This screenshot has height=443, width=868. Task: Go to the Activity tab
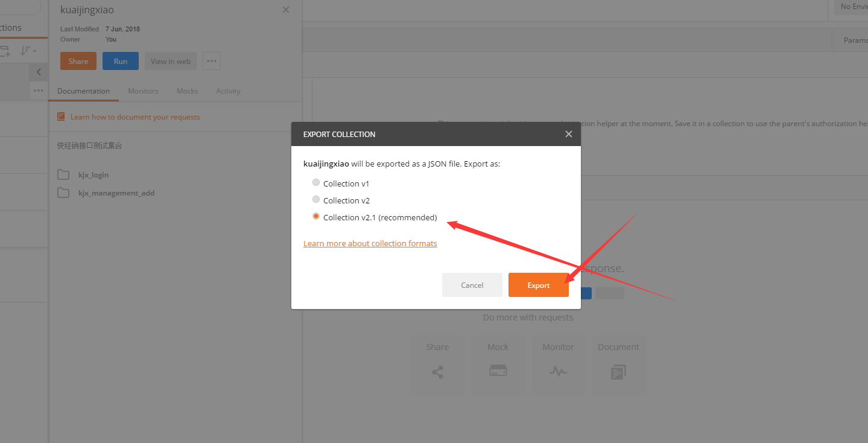(228, 91)
